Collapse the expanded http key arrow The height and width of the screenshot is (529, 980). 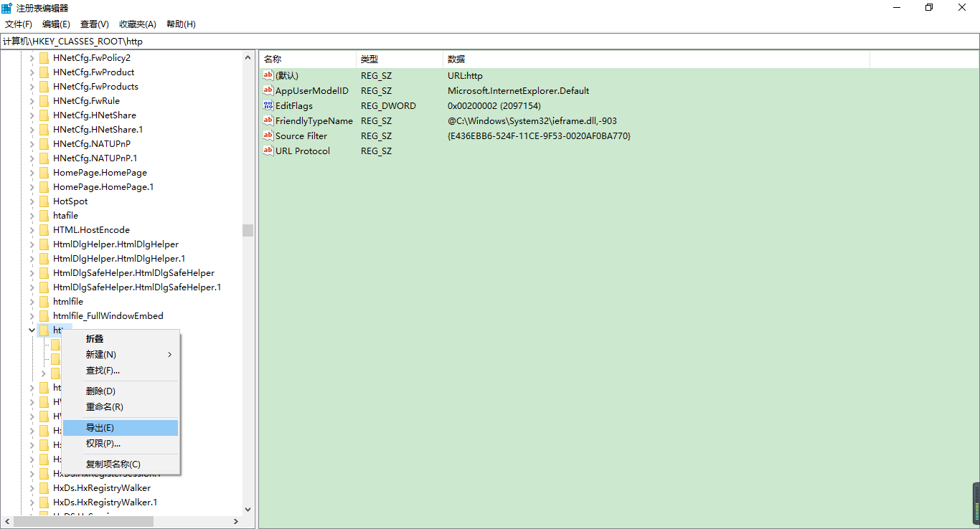(32, 330)
